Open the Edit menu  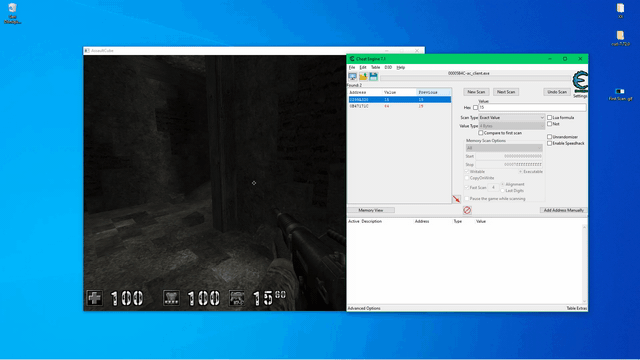[x=363, y=67]
